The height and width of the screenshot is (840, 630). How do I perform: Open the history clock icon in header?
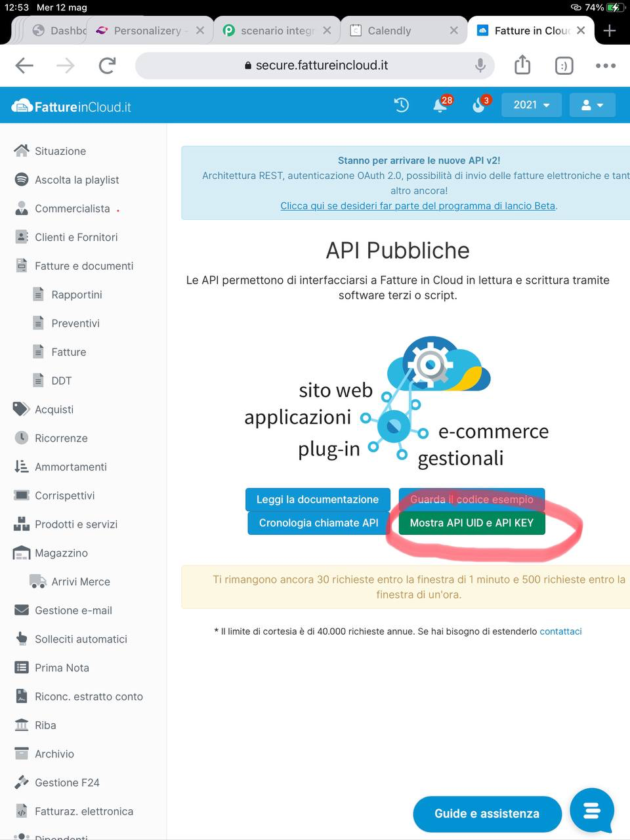[x=402, y=105]
